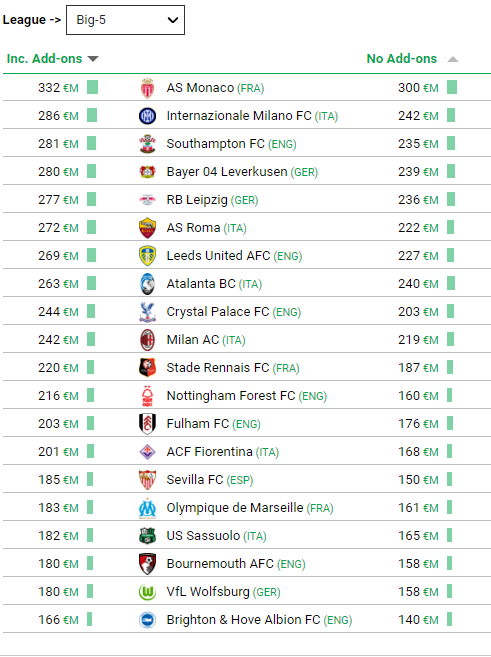Click the AS Monaco club crest

point(147,88)
